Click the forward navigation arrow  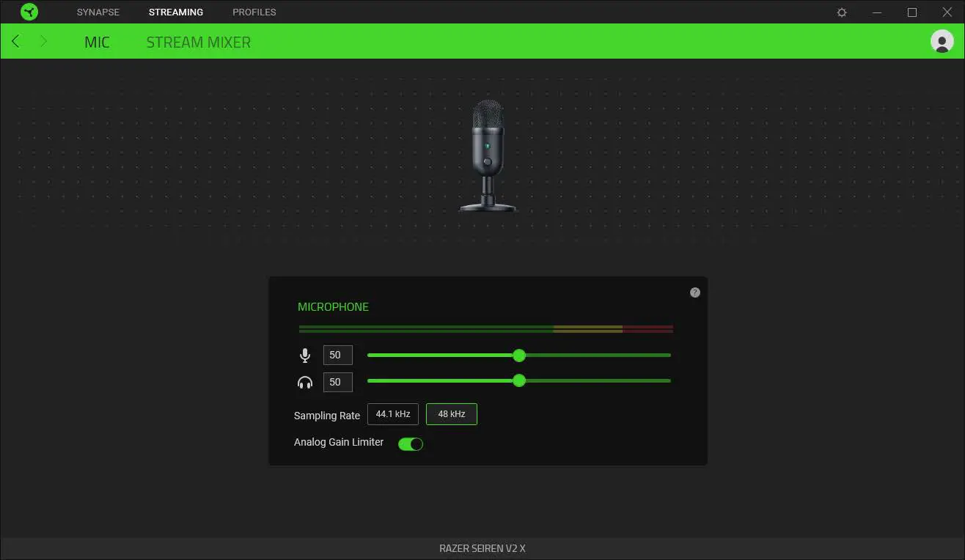tap(43, 41)
